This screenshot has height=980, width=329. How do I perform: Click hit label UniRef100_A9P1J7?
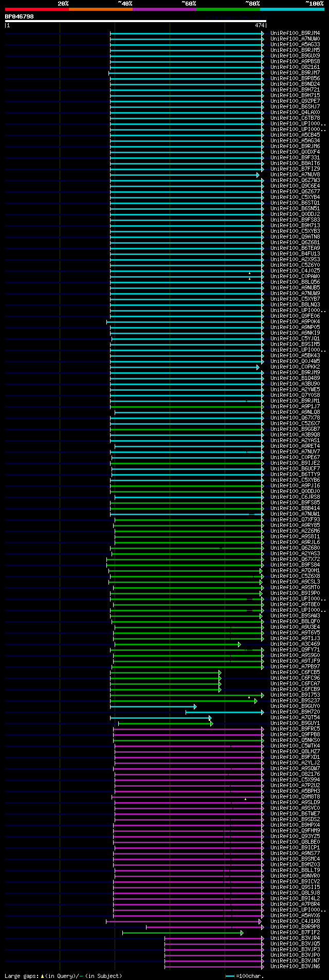click(295, 407)
